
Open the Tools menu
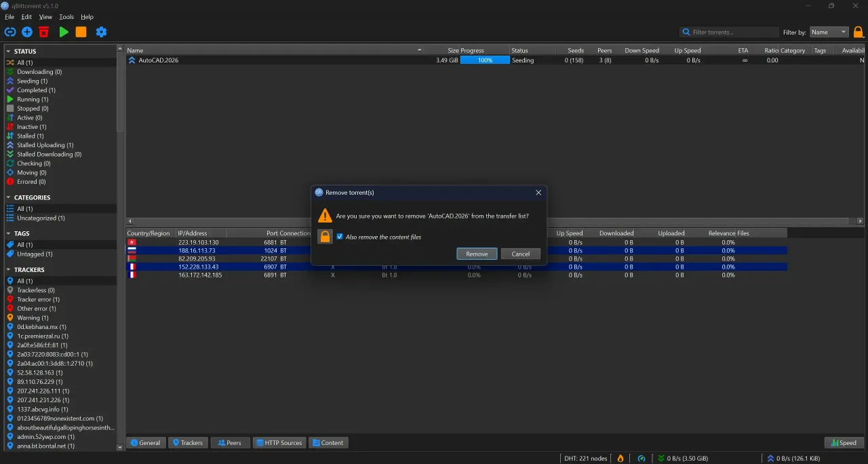[x=66, y=17]
